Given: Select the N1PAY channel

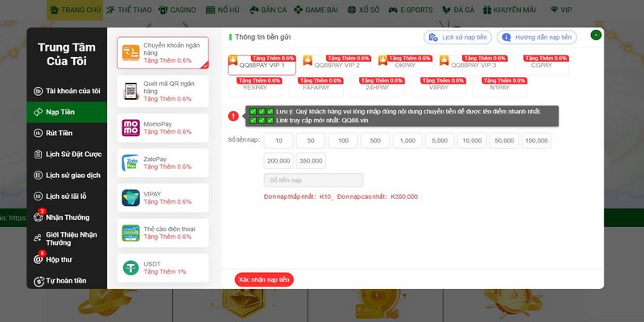Looking at the screenshot, I should [x=500, y=88].
